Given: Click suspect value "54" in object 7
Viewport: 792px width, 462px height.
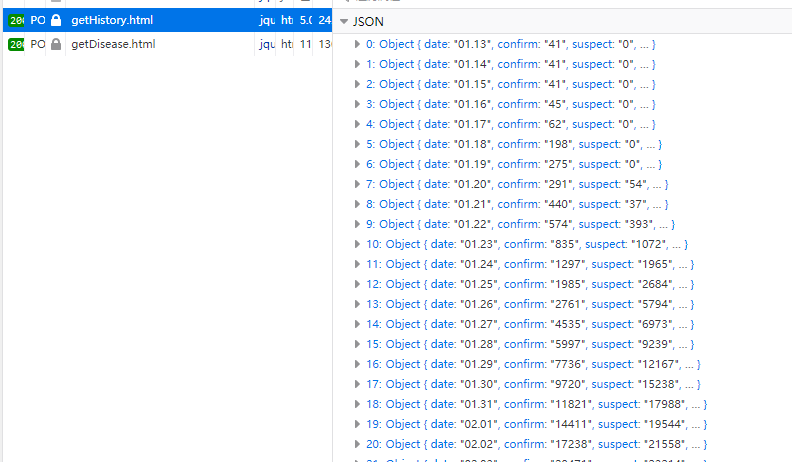Looking at the screenshot, I should pos(636,184).
